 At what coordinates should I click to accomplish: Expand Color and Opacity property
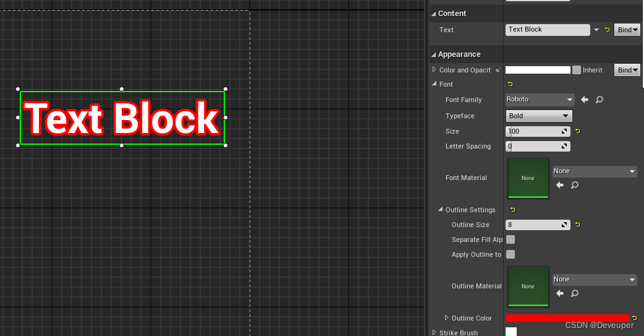[434, 69]
